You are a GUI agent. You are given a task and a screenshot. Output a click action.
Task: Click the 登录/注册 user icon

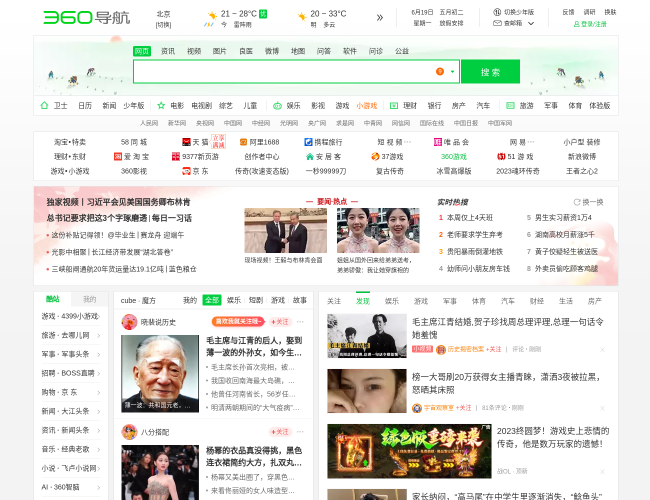(x=576, y=24)
